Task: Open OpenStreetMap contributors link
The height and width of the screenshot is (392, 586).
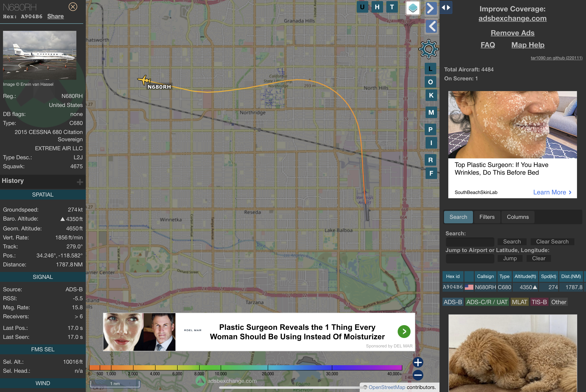Action: [x=387, y=387]
